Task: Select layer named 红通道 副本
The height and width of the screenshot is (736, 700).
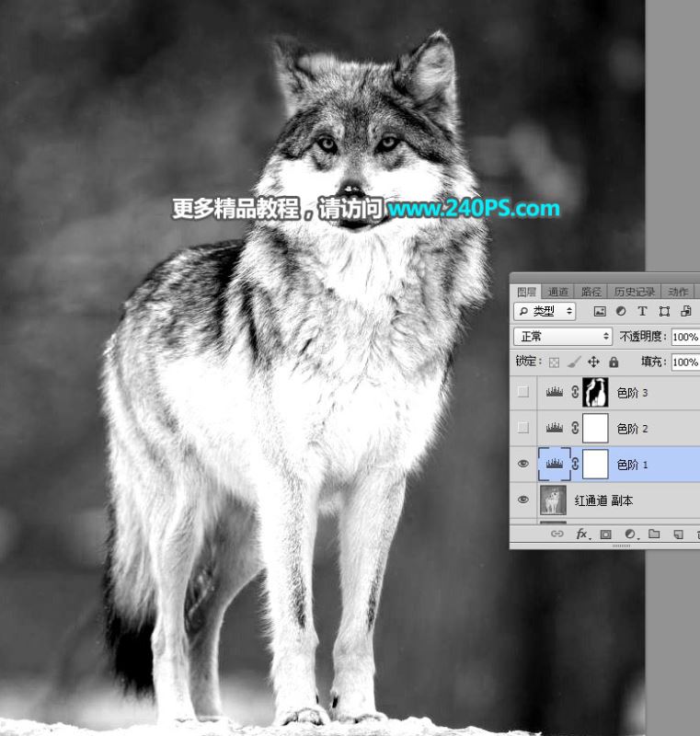Action: (603, 500)
